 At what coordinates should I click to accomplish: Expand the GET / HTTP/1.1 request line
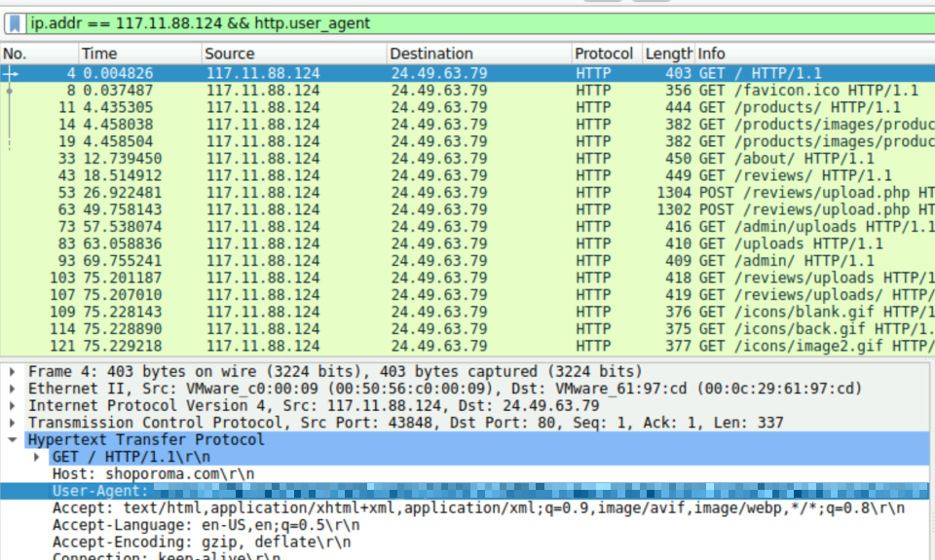coord(37,457)
